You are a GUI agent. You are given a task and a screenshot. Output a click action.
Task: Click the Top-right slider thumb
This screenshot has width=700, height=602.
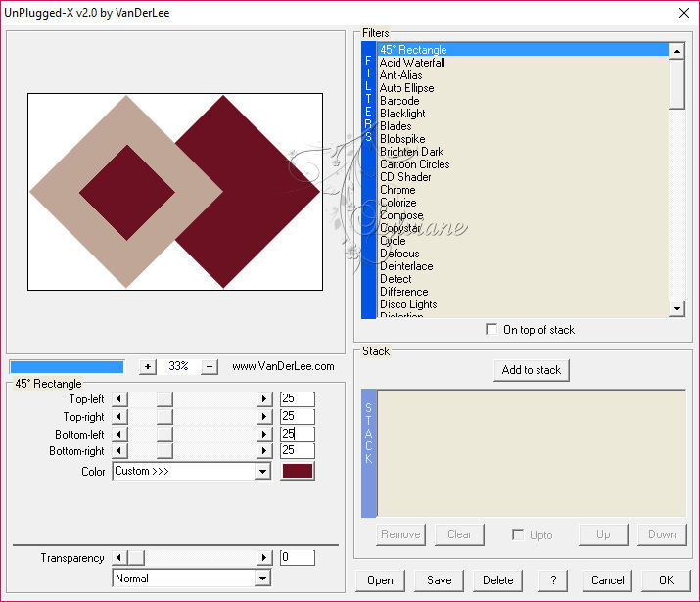[164, 417]
